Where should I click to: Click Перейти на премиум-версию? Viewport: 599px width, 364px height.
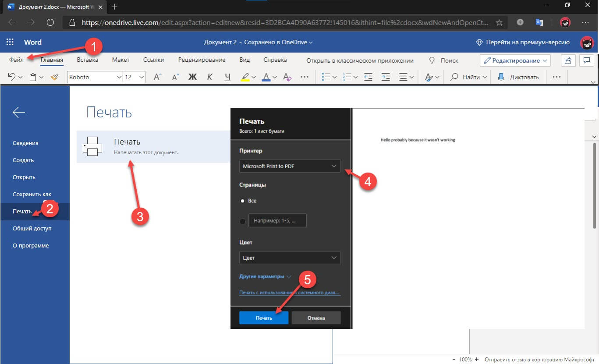pos(523,42)
